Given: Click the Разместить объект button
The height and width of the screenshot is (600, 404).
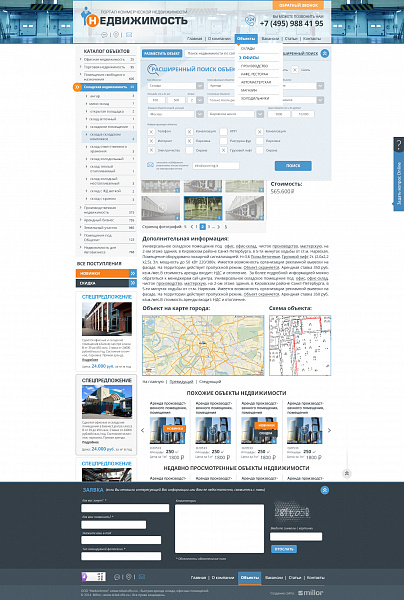Looking at the screenshot, I should click(162, 54).
